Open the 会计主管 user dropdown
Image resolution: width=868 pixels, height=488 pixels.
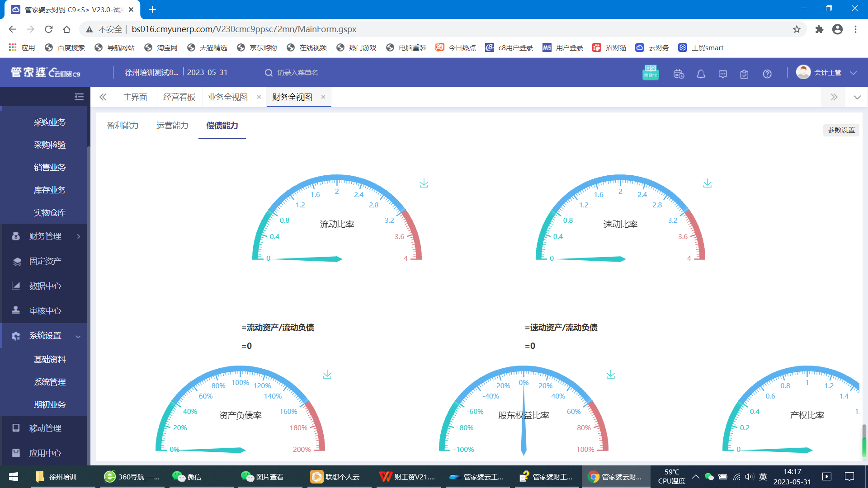pos(827,73)
